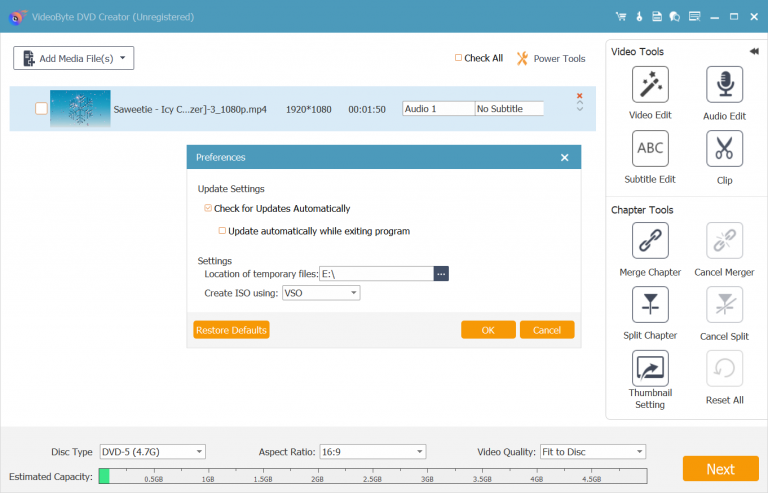Click the Merge Chapter link icon
Viewport: 768px width, 493px height.
[x=650, y=240]
